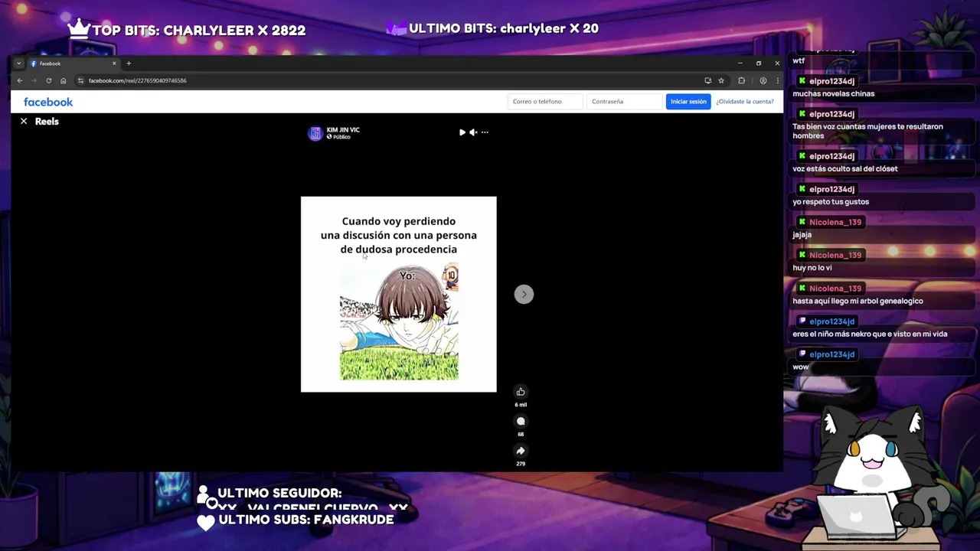This screenshot has height=551, width=980.
Task: Click elpro1234jd name above wow
Action: (x=831, y=354)
